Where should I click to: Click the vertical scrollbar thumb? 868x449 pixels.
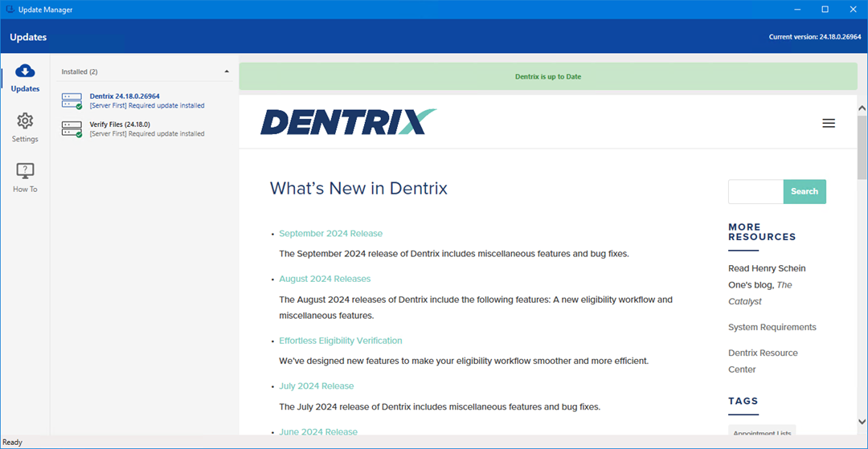click(x=862, y=148)
